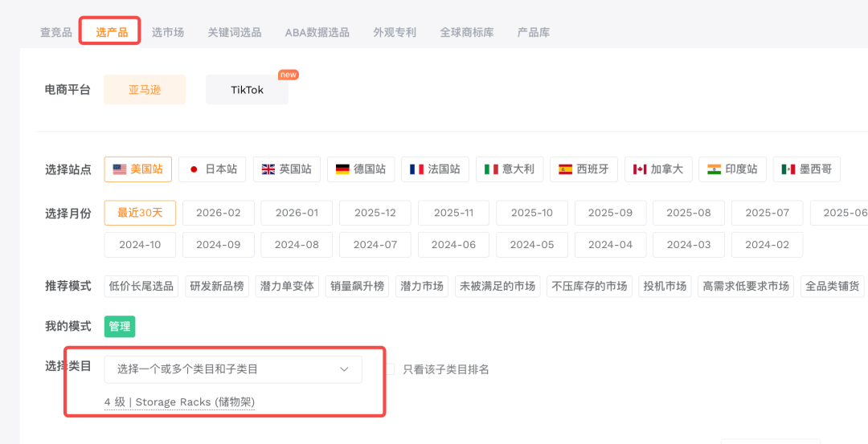868x444 pixels.
Task: Choose the 印度站 site
Action: (732, 169)
